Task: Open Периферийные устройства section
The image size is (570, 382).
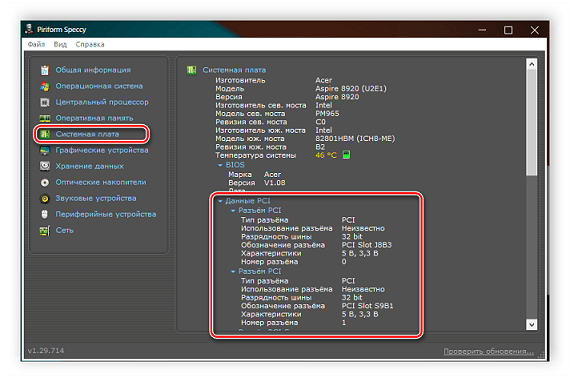Action: (x=106, y=214)
